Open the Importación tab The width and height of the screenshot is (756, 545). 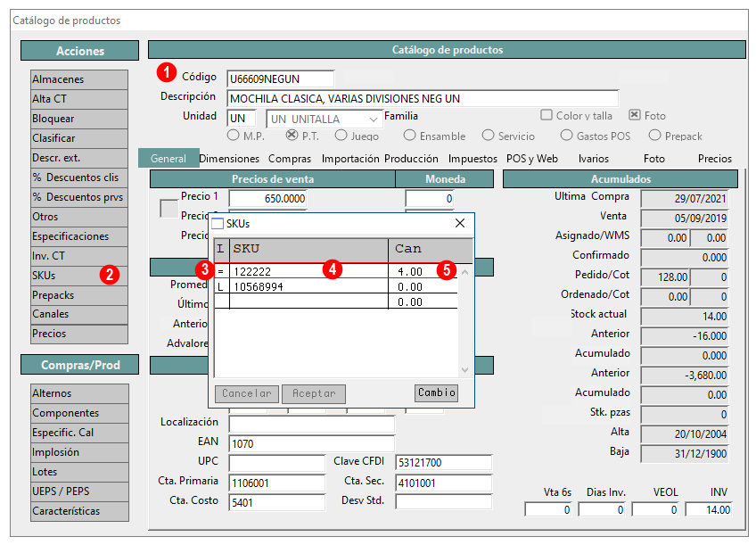[x=350, y=158]
